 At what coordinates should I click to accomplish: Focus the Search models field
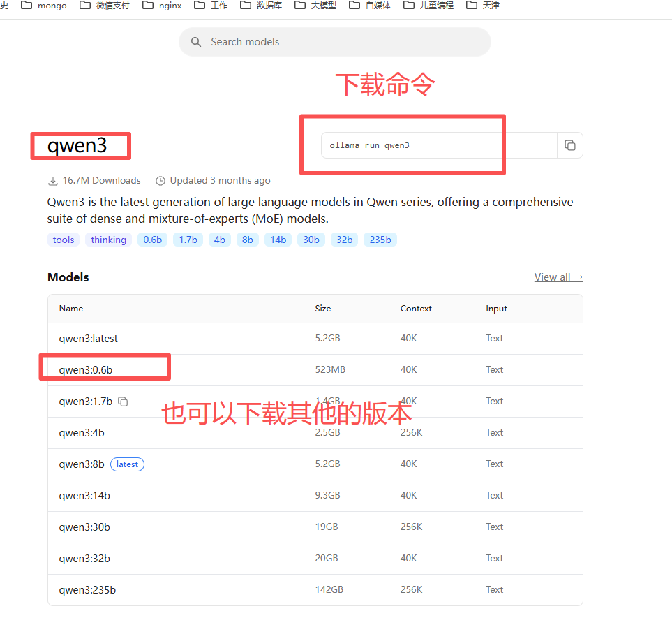pos(335,42)
